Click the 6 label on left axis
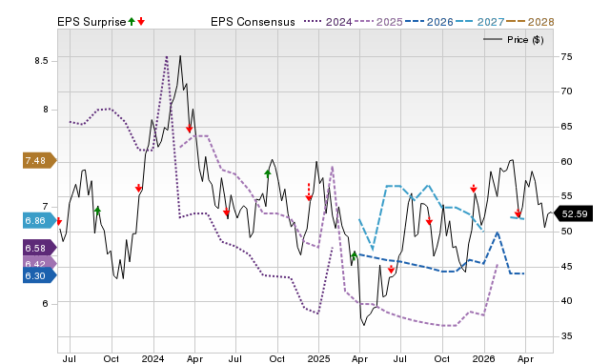The height and width of the screenshot is (364, 610). click(x=46, y=304)
